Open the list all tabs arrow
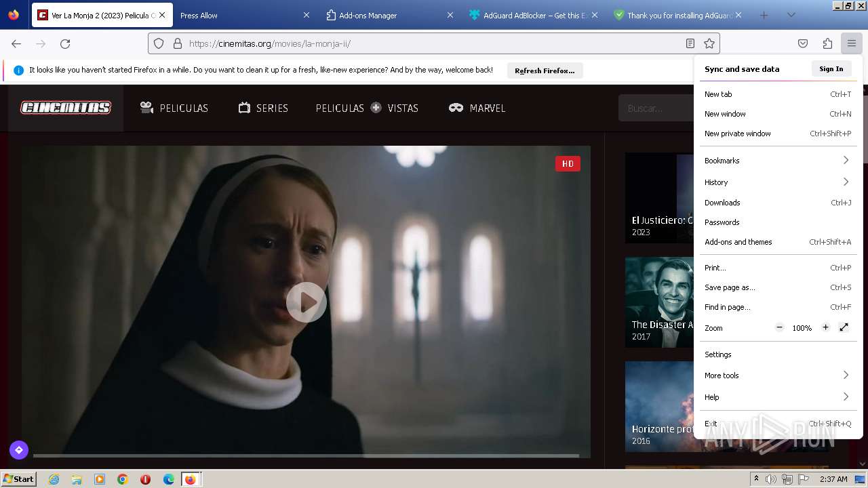This screenshot has height=488, width=868. click(791, 15)
